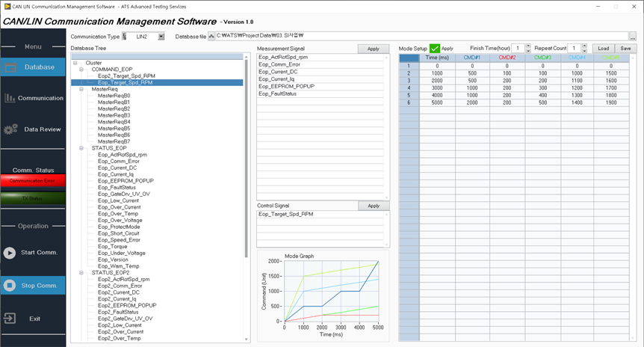Image resolution: width=644 pixels, height=347 pixels.
Task: Collapse the STATUS_EOP2 tree node
Action: pyautogui.click(x=81, y=272)
